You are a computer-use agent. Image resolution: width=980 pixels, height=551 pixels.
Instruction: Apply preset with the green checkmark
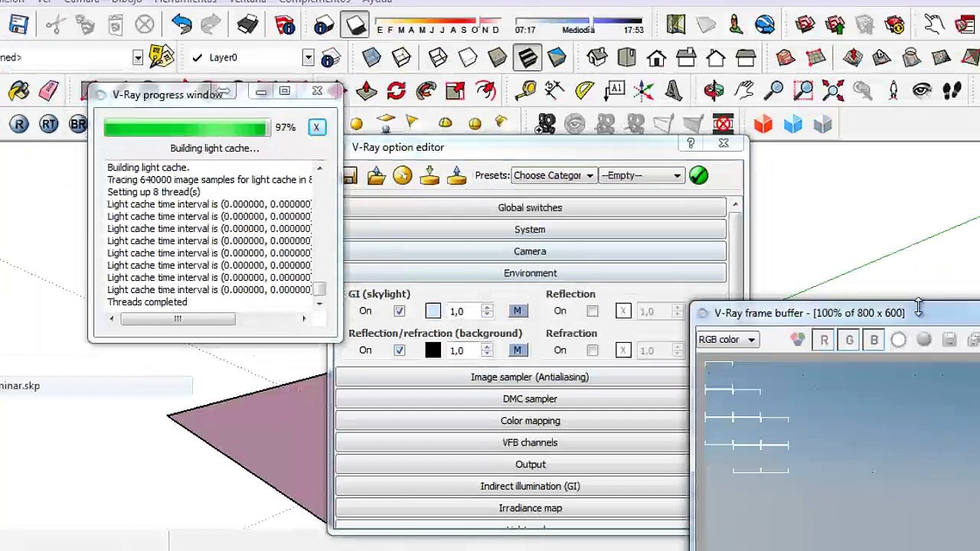coord(698,175)
